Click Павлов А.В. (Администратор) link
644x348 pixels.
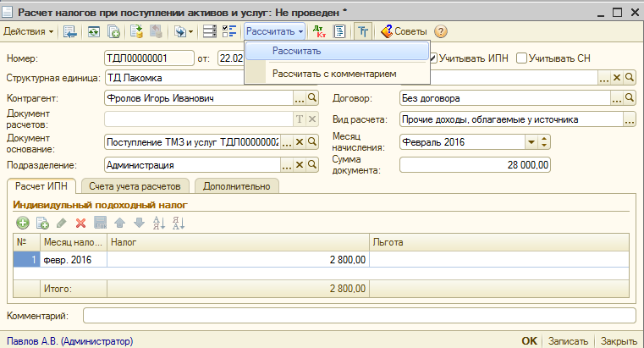point(70,341)
